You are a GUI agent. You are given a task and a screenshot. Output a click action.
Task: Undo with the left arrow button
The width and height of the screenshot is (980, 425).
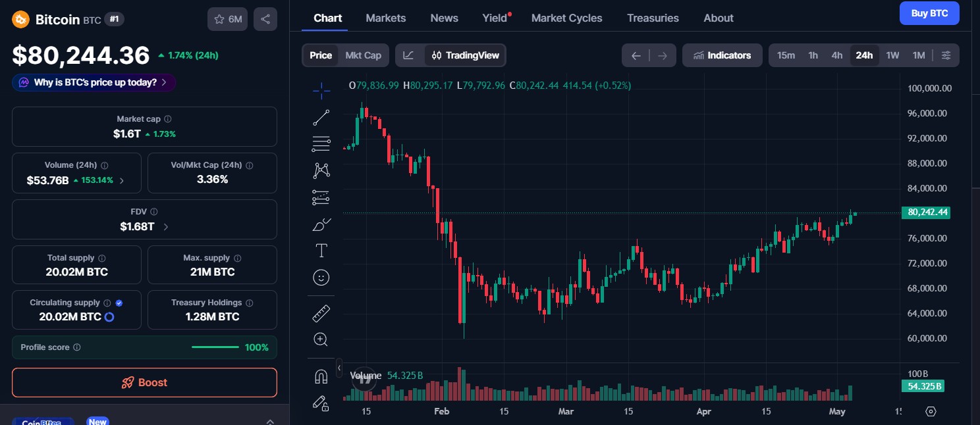point(636,55)
